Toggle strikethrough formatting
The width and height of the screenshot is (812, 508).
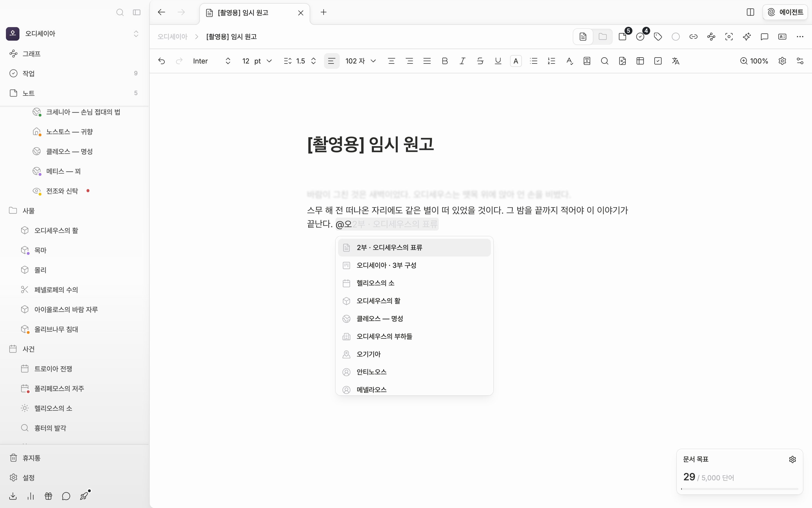(480, 61)
